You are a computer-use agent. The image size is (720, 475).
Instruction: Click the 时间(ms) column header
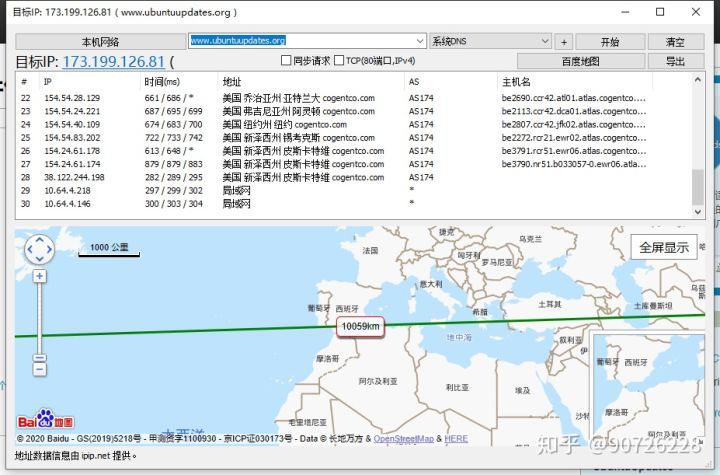pos(178,82)
